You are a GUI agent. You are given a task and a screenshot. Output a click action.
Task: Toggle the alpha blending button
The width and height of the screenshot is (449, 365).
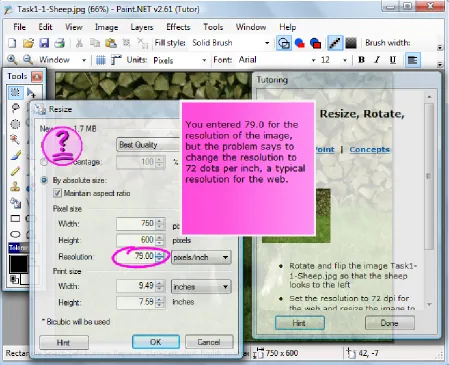click(x=351, y=43)
